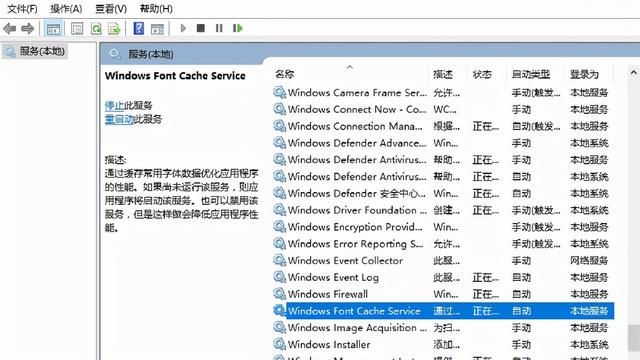Click the 停止 link to stop the service
The image size is (640, 360).
[x=114, y=105]
